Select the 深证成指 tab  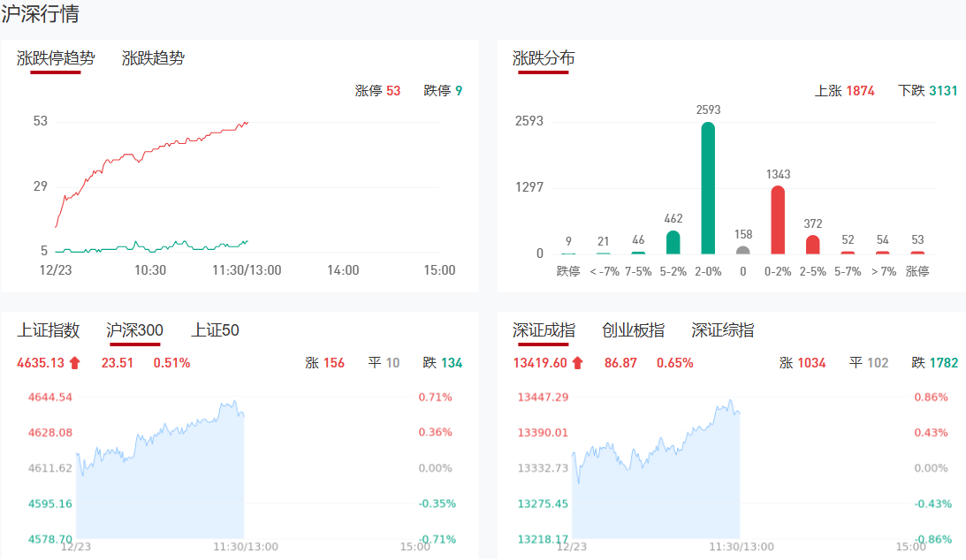point(544,331)
